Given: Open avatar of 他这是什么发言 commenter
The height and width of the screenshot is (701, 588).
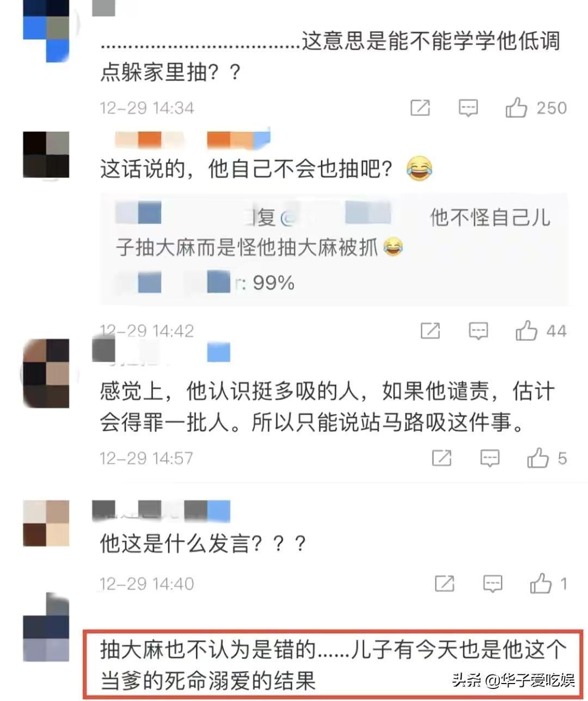Looking at the screenshot, I should coord(46,523).
